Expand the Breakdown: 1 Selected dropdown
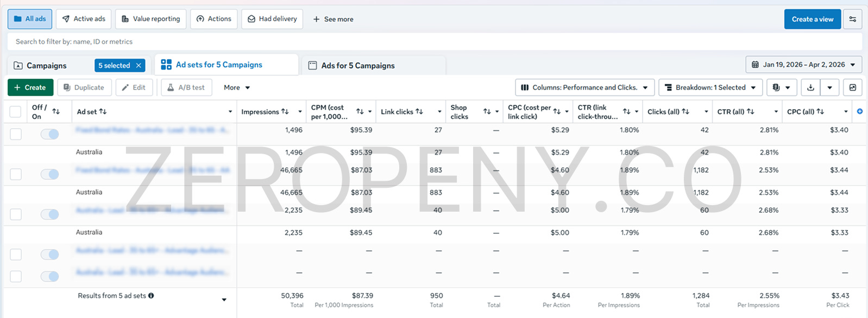The width and height of the screenshot is (868, 318). pyautogui.click(x=710, y=87)
